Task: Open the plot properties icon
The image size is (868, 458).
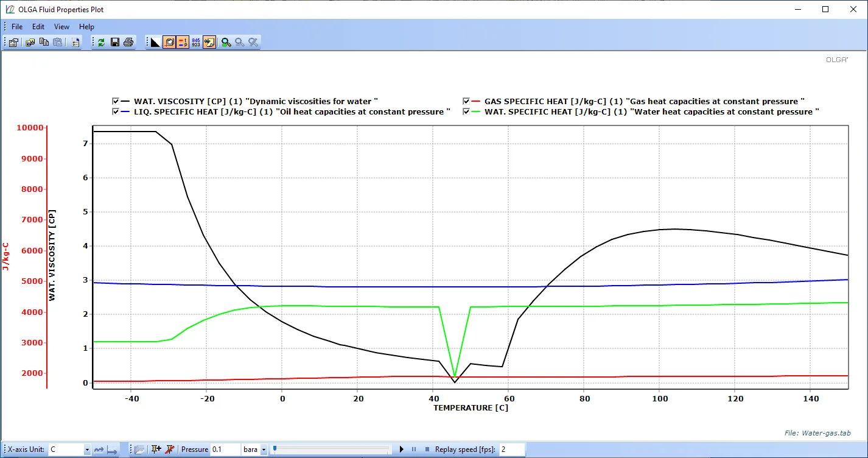Action: (x=13, y=42)
